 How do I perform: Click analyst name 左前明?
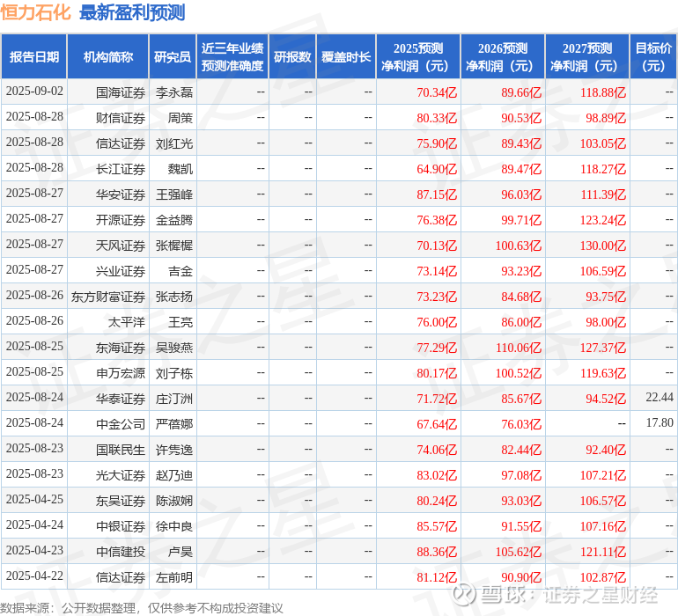173,577
